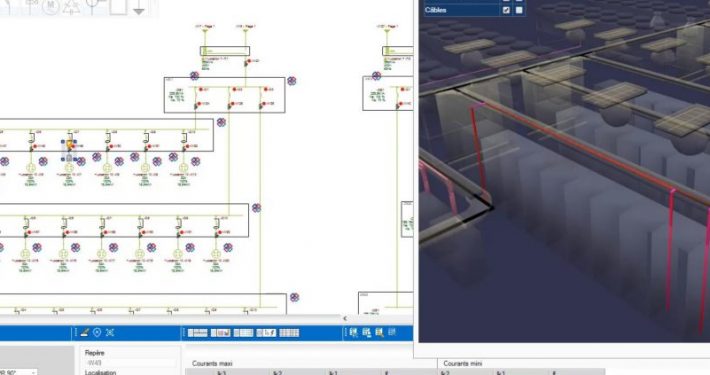710x375 pixels.
Task: Select the motor (M) symbol in top toolbar
Action: pos(50,6)
